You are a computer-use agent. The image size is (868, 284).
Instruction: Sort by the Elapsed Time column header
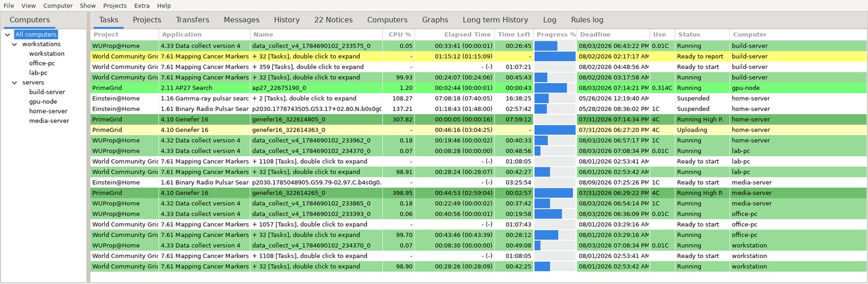point(454,35)
